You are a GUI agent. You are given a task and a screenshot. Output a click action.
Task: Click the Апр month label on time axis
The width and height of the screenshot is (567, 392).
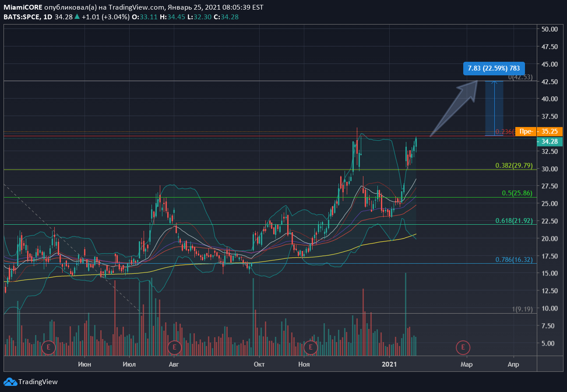513,364
